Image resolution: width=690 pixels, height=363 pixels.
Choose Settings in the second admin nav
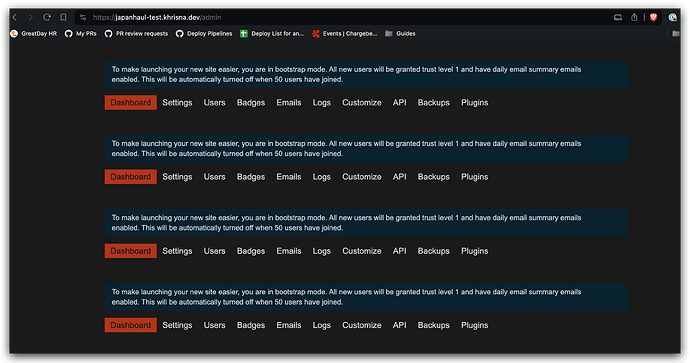pos(177,177)
